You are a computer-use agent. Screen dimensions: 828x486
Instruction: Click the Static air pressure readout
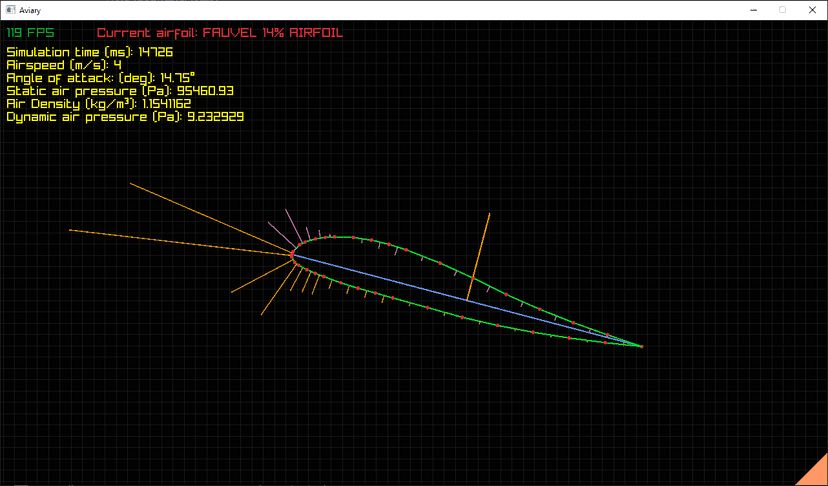point(120,90)
